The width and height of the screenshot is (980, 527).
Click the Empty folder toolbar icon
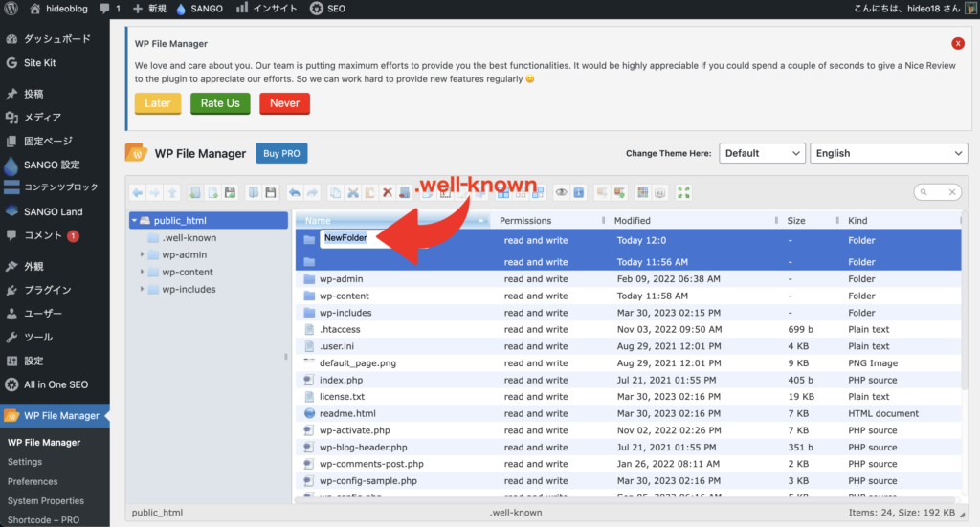point(405,192)
